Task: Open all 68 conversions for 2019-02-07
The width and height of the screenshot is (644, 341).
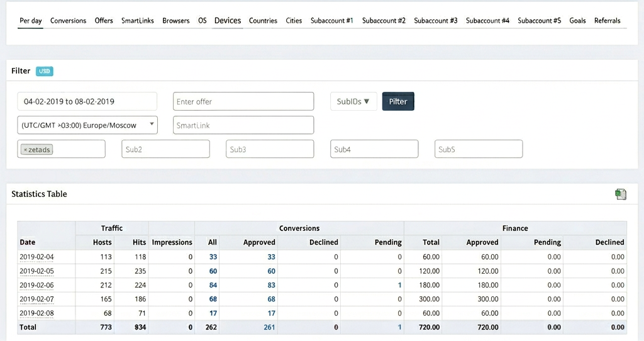Action: (x=213, y=299)
